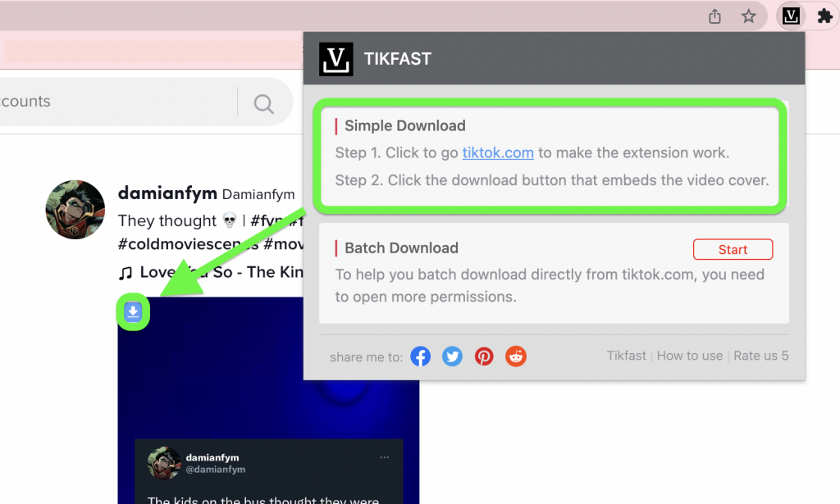Share Tikfast to Facebook
840x504 pixels.
(x=421, y=356)
